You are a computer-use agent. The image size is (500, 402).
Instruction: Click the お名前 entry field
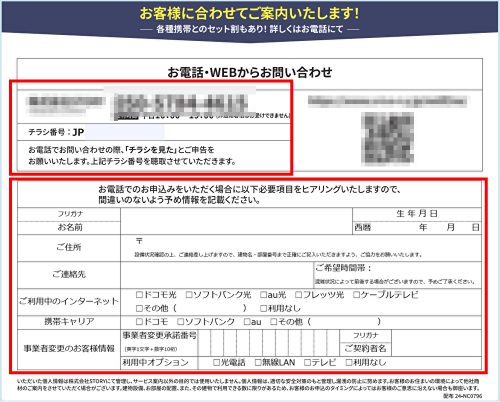[x=236, y=221]
